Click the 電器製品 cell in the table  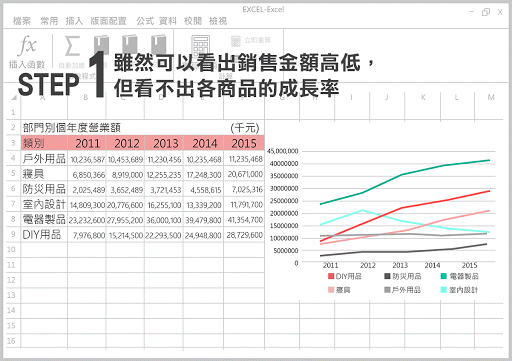coord(44,220)
